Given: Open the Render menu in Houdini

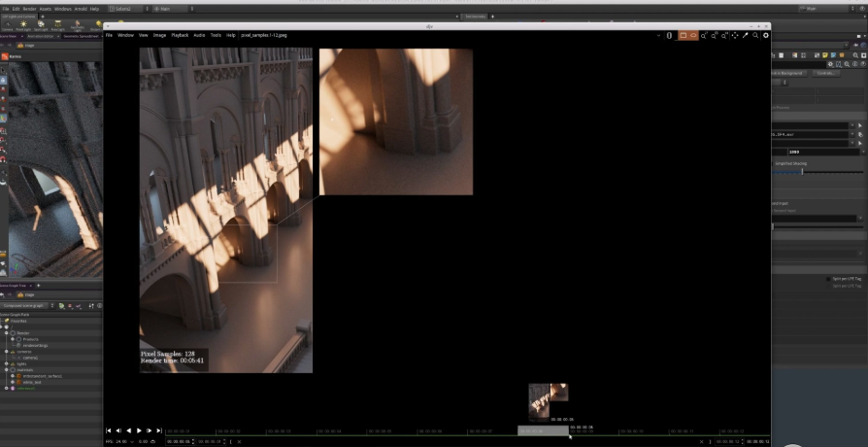Looking at the screenshot, I should coord(29,8).
